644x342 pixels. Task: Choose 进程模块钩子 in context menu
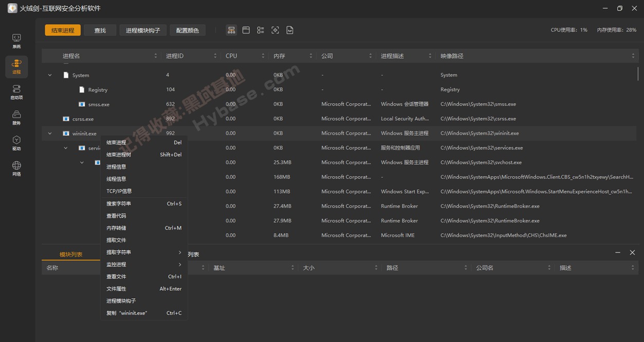144,301
